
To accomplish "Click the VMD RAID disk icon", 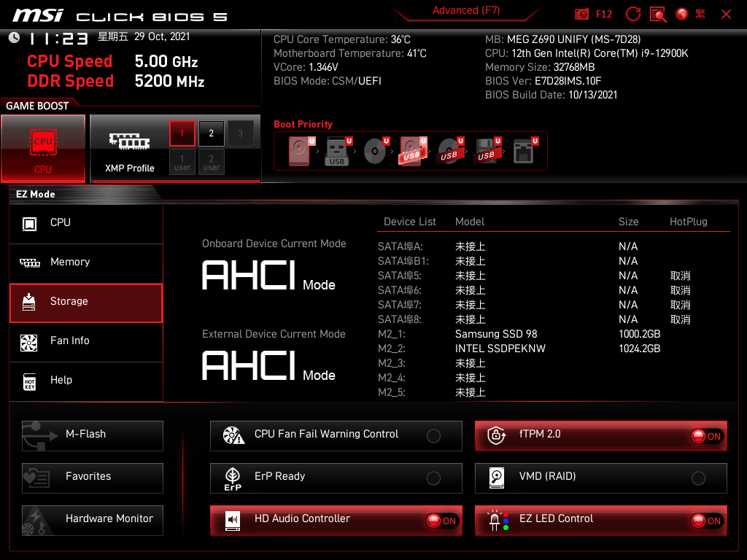I will [x=496, y=478].
